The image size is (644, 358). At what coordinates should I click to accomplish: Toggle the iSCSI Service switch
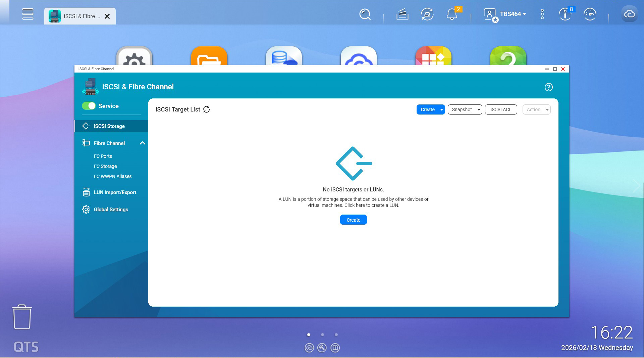coord(89,106)
